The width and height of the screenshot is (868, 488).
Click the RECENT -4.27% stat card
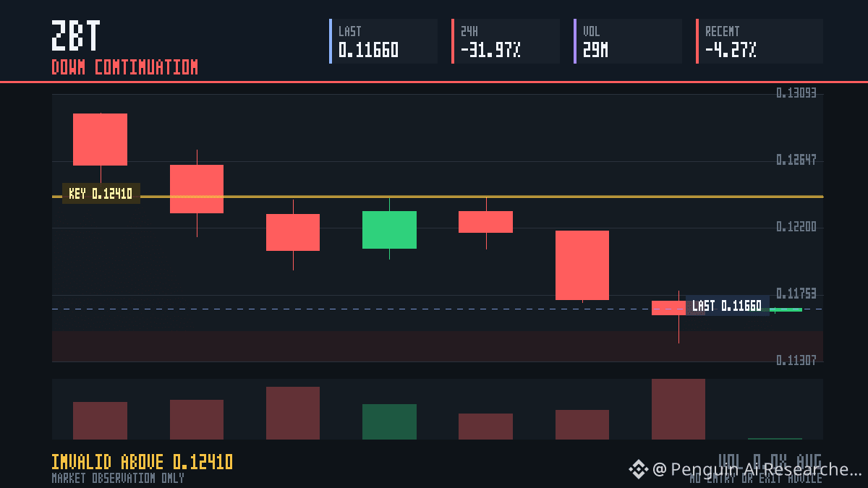(x=759, y=41)
